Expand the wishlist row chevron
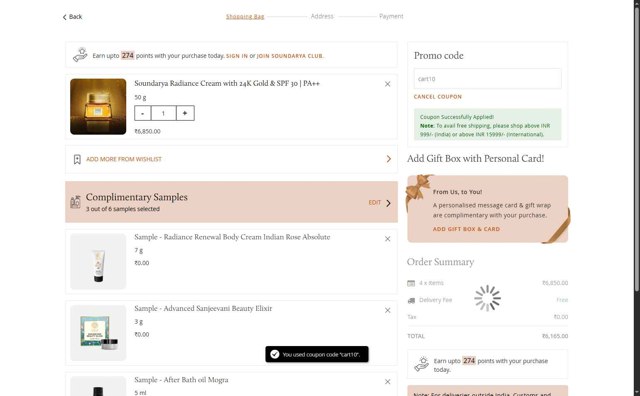The width and height of the screenshot is (640, 396). (x=389, y=159)
